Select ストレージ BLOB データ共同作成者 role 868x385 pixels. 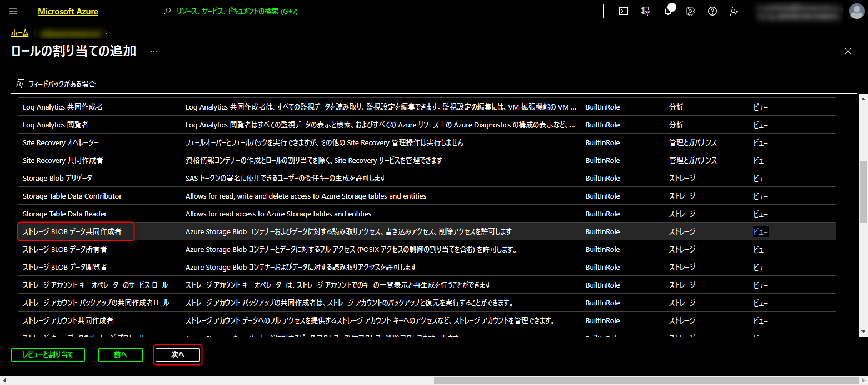pyautogui.click(x=72, y=231)
